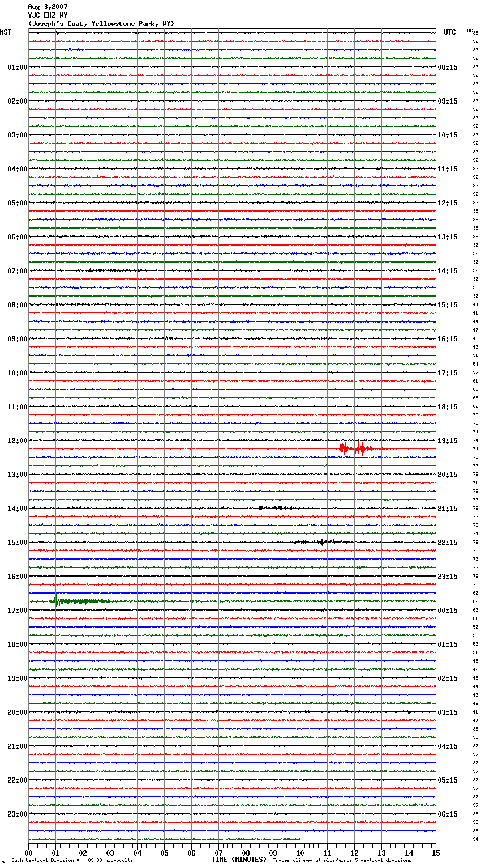The width and height of the screenshot is (481, 868).
Task: Click the 'Traces clipped at plus/minus 5' note
Action: coord(342,861)
